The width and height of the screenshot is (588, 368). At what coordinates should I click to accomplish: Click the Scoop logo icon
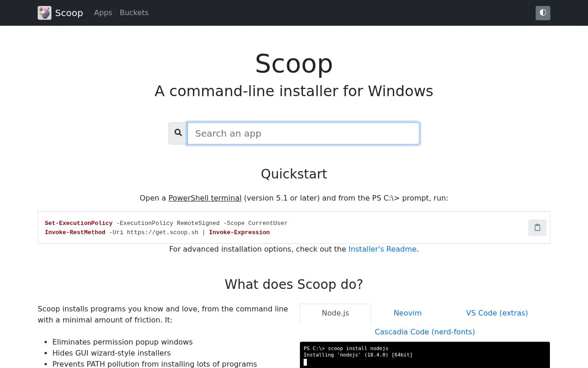coord(45,13)
